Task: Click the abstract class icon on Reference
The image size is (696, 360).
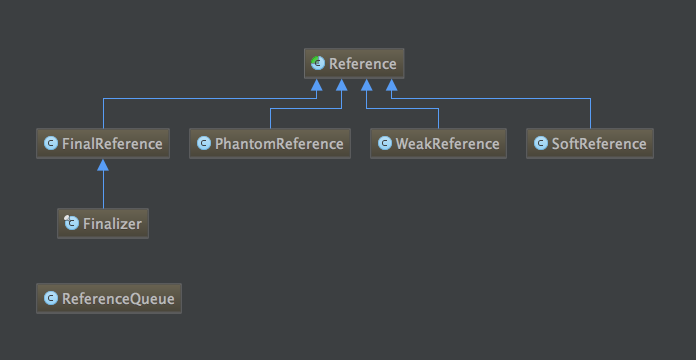Action: coord(318,63)
